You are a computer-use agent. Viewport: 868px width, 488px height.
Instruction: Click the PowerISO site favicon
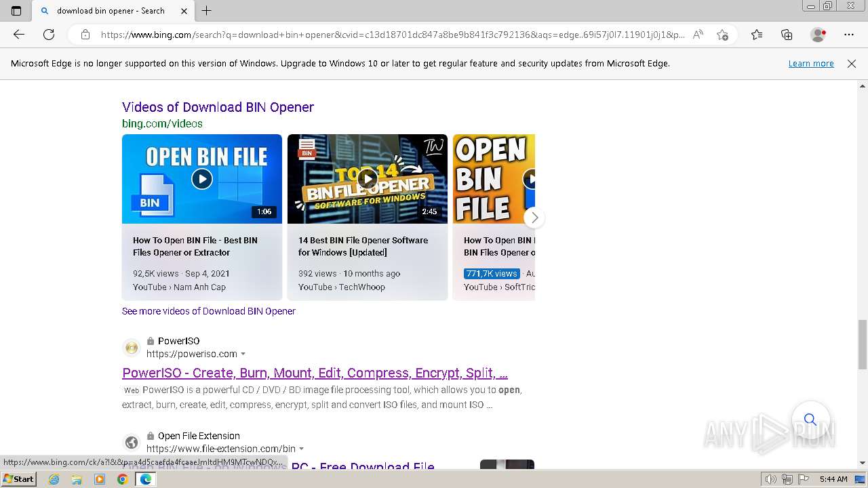point(132,348)
